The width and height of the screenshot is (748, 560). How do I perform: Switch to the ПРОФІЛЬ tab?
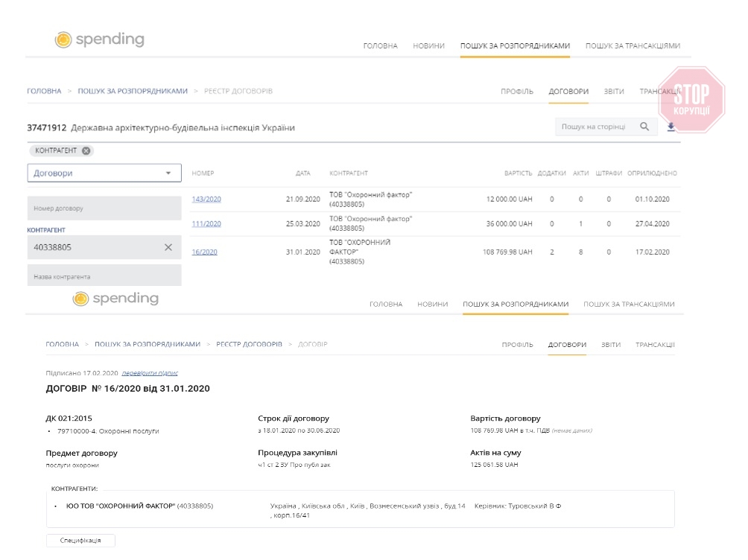click(517, 92)
